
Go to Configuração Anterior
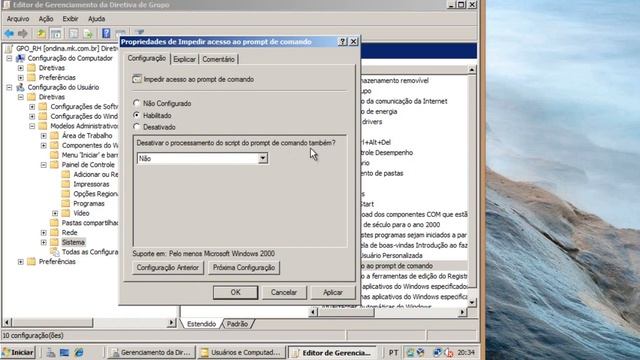(x=168, y=268)
